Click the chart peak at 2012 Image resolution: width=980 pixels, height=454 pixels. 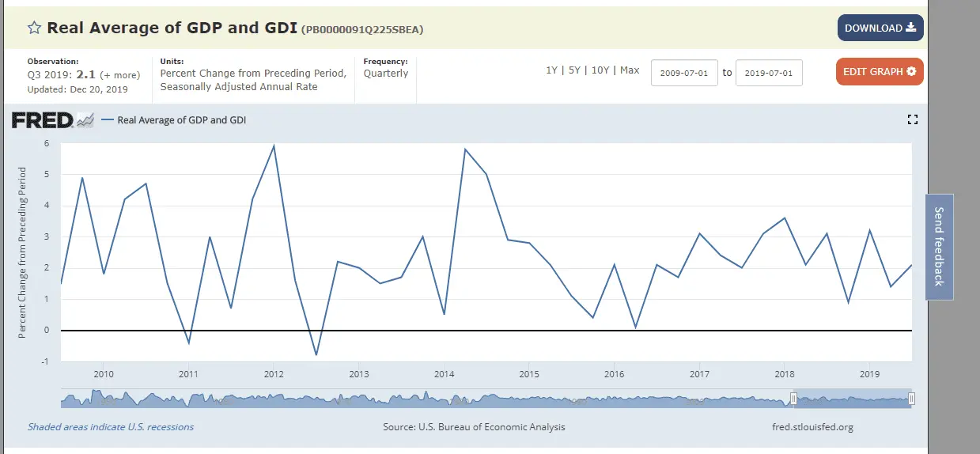[x=274, y=146]
